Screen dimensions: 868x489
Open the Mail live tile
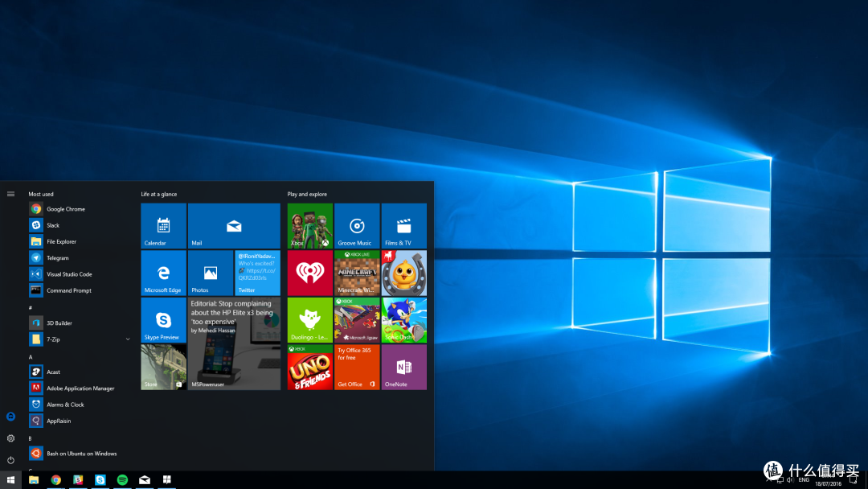pos(234,225)
